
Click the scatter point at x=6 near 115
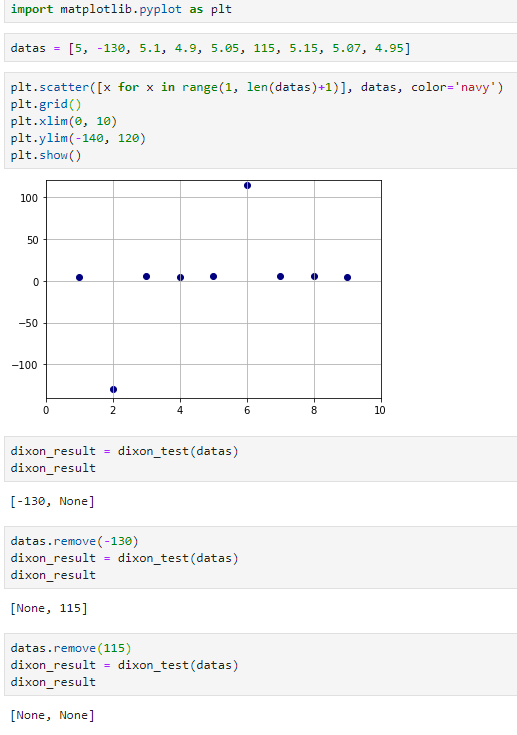pyautogui.click(x=247, y=186)
